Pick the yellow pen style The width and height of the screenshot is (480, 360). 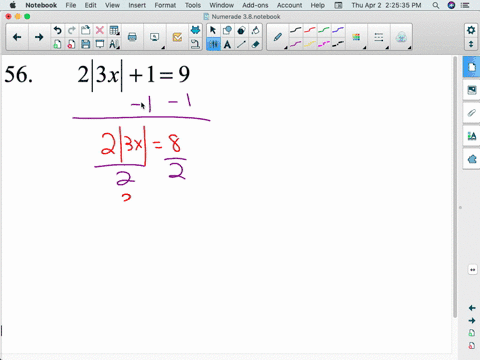click(310, 44)
